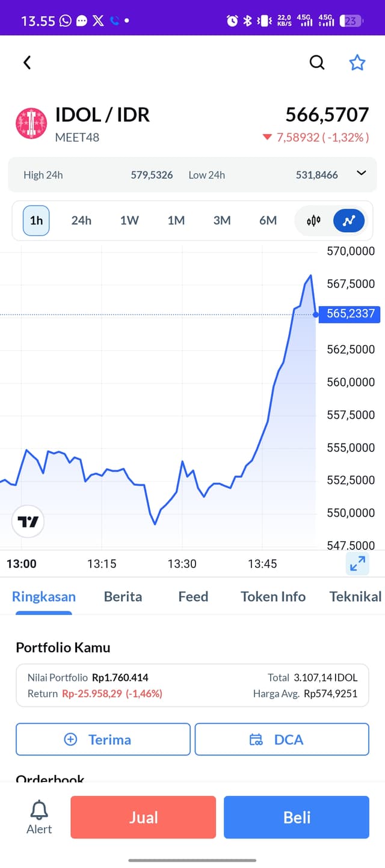The image size is (385, 868).
Task: Select the 24h timeframe
Action: pos(81,221)
